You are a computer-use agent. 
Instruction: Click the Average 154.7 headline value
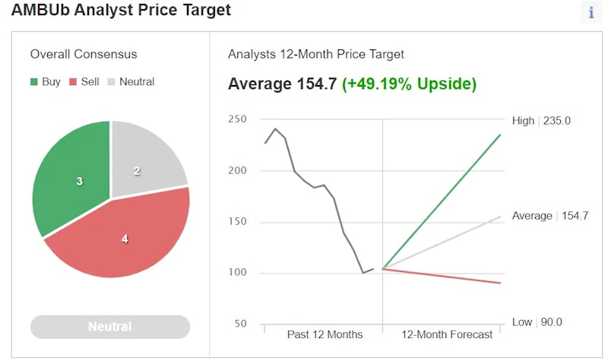[x=282, y=84]
